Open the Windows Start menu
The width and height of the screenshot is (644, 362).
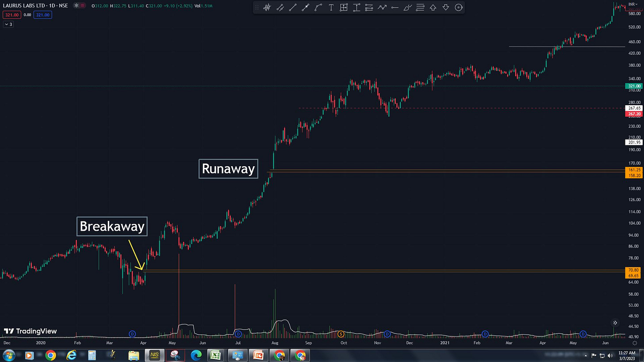tap(8, 355)
